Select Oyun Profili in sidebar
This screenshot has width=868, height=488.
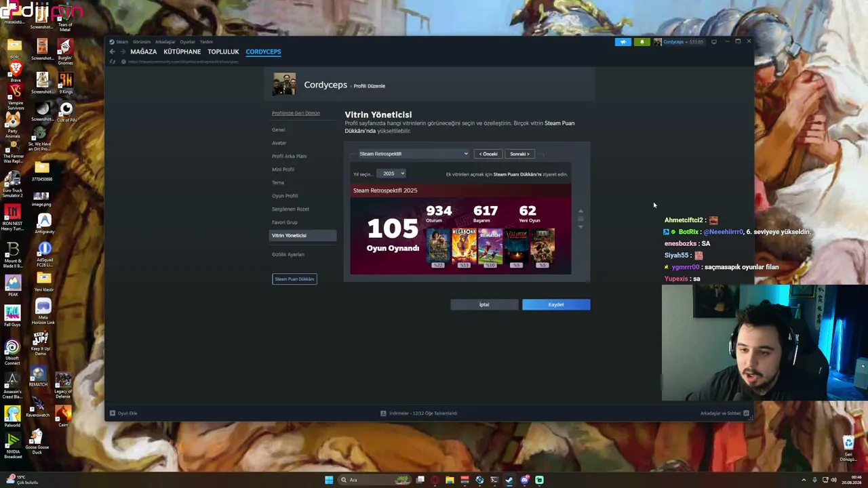point(285,196)
